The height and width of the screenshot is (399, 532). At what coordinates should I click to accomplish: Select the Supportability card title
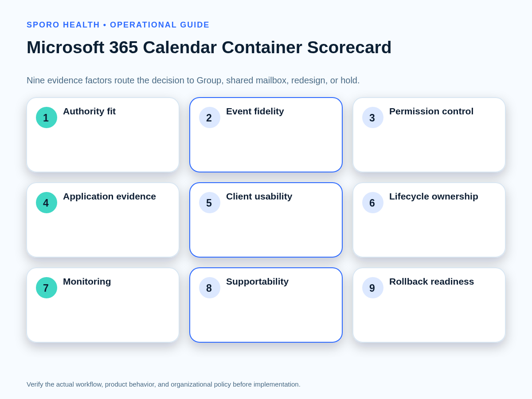(257, 282)
